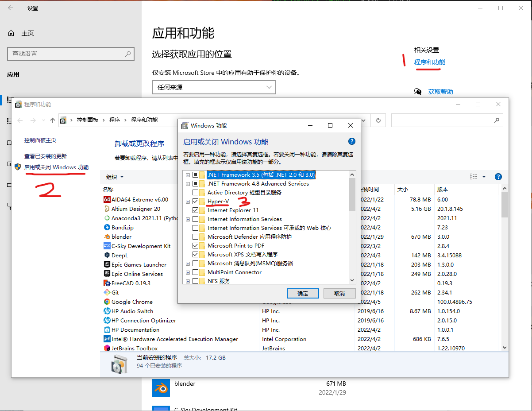
Task: Toggle the .NET Framework 4.8 Advanced Services checkbox
Action: (x=196, y=184)
